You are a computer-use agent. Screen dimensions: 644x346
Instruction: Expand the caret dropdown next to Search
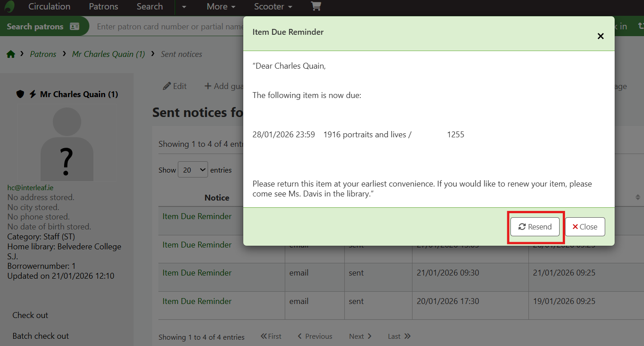(184, 7)
